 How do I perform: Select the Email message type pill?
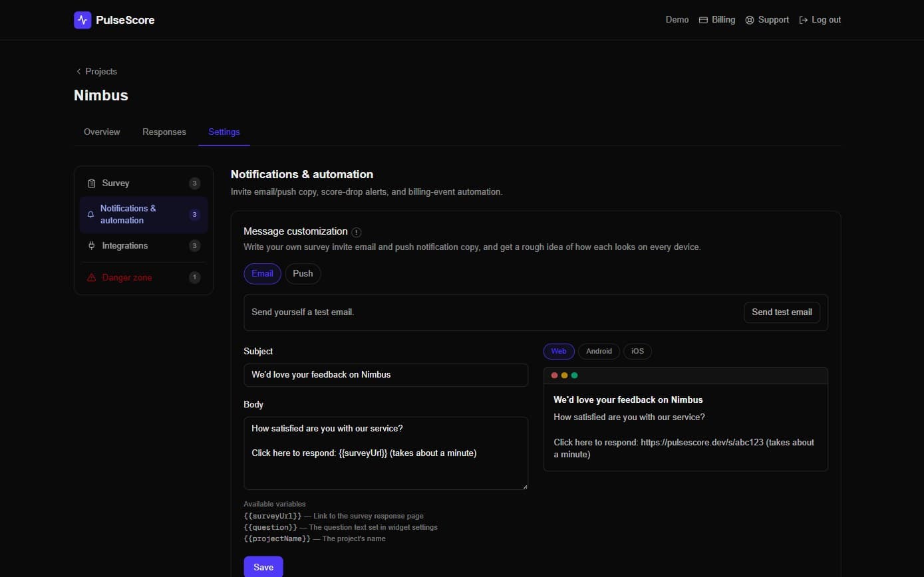[x=262, y=274]
